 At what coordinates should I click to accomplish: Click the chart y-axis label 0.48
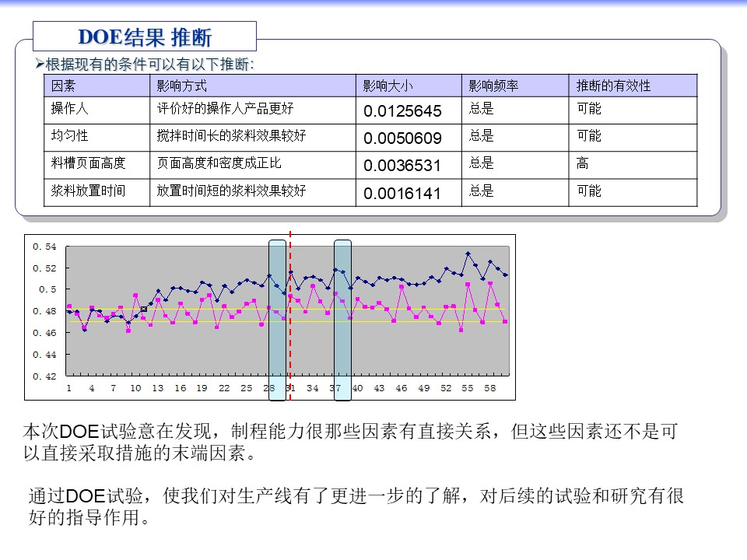44,311
